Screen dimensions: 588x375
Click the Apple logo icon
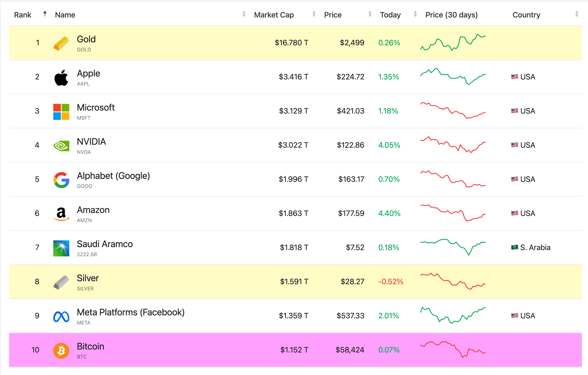tap(61, 78)
